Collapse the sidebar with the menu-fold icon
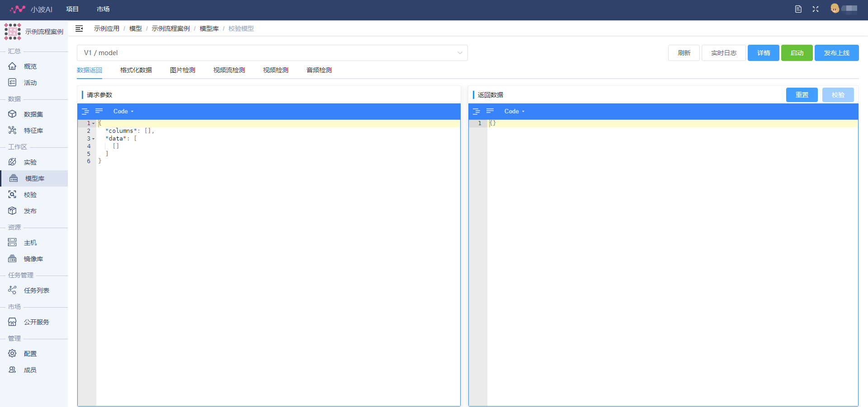The width and height of the screenshot is (868, 407). pos(79,28)
